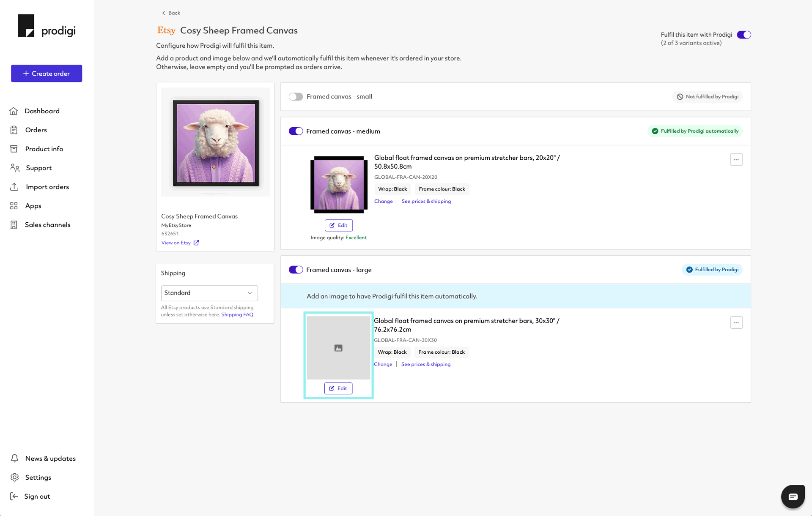This screenshot has height=516, width=812.
Task: Open the Standard shipping dropdown
Action: pos(209,292)
